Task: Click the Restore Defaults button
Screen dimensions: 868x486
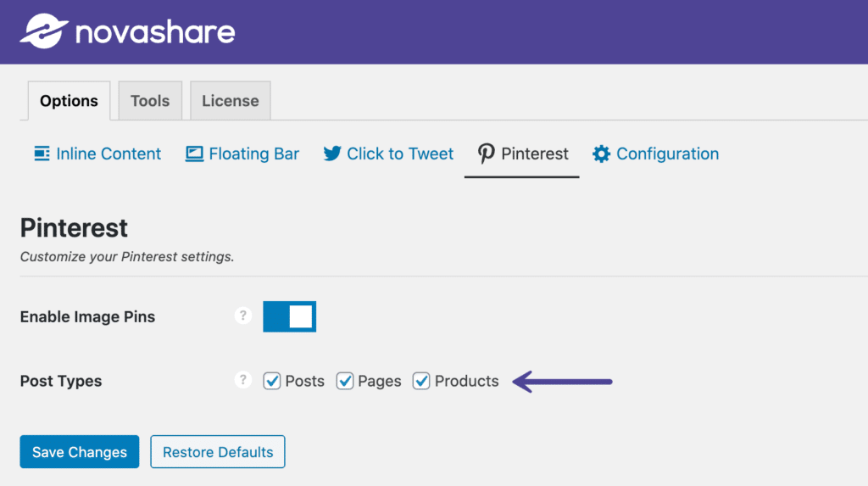Action: pos(218,451)
